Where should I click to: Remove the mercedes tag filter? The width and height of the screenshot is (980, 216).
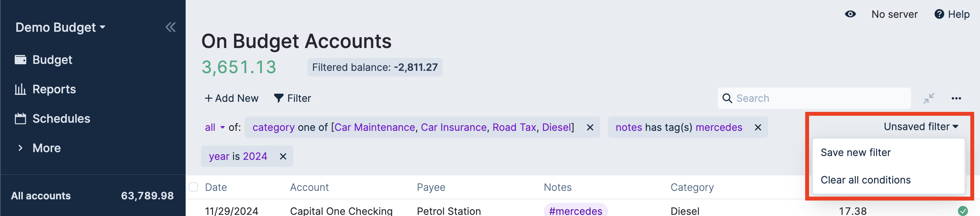758,127
